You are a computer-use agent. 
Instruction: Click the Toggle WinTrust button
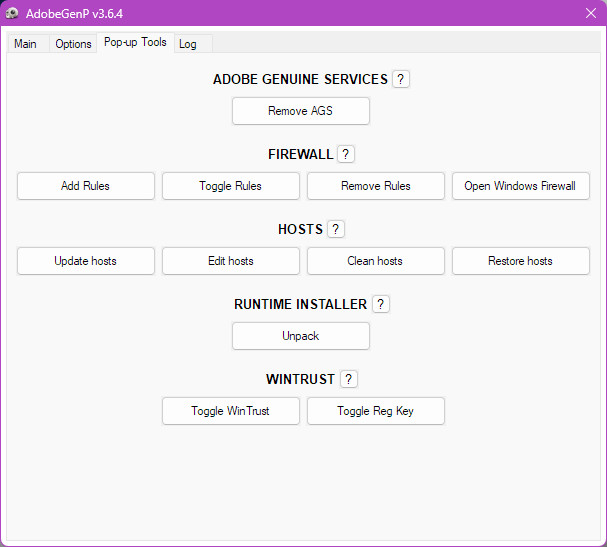tap(231, 411)
